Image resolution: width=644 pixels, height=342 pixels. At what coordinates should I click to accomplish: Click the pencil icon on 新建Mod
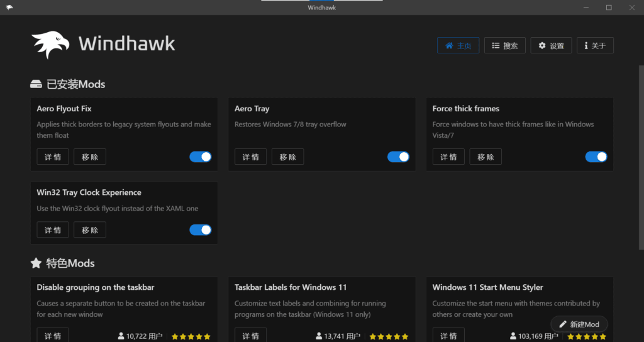[x=563, y=324]
